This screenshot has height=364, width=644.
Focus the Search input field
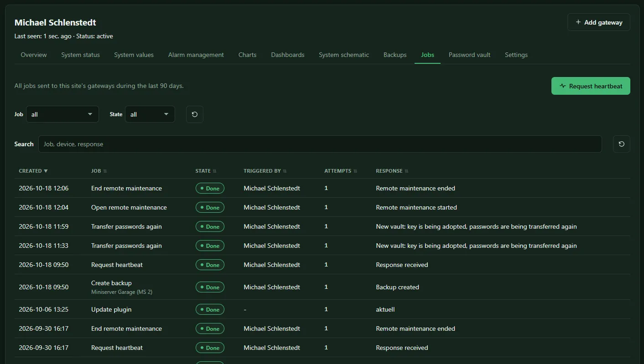tap(320, 144)
